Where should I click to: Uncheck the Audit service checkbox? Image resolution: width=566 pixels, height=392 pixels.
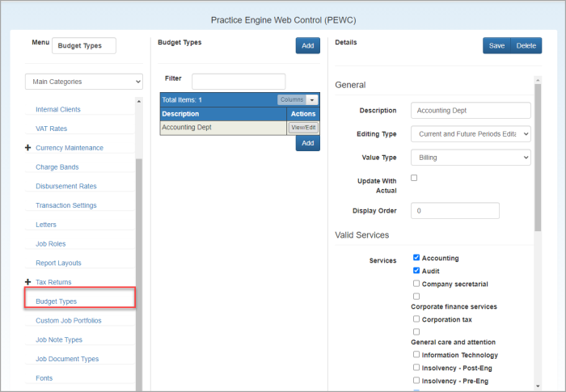(x=416, y=271)
